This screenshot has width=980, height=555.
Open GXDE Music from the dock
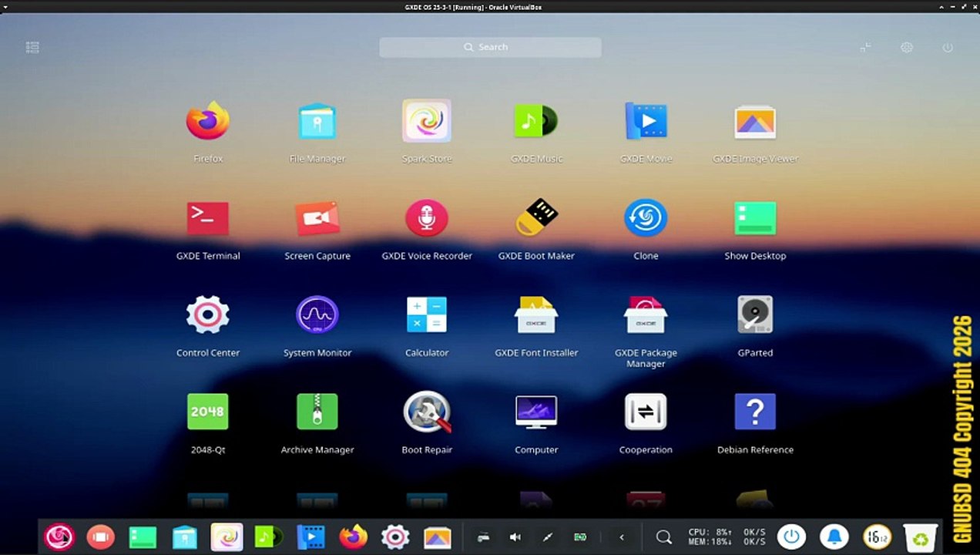[x=269, y=536]
